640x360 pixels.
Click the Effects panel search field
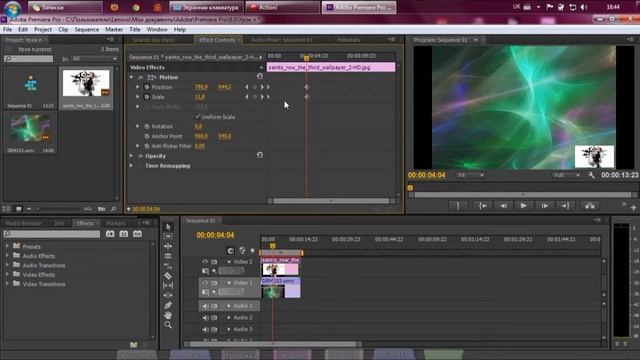coord(52,234)
